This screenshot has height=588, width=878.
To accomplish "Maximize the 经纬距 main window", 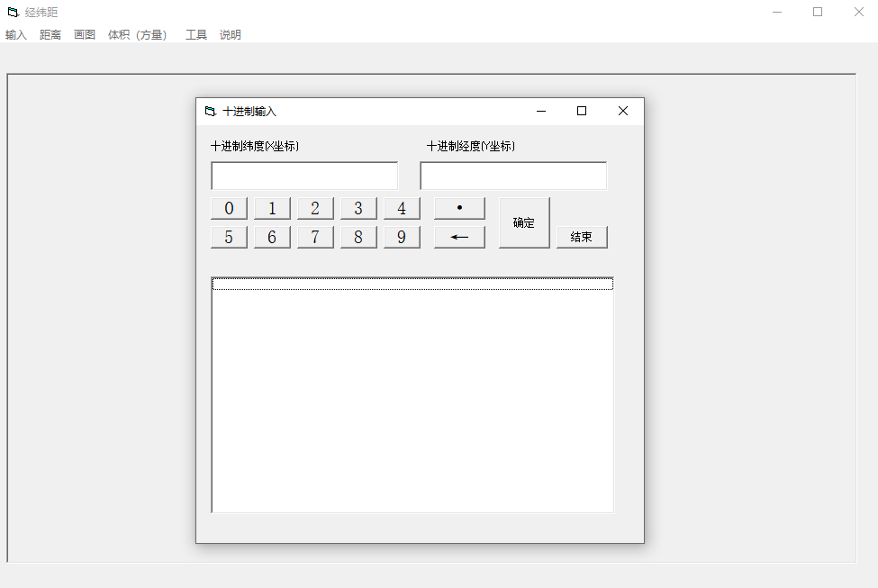I will pyautogui.click(x=818, y=12).
